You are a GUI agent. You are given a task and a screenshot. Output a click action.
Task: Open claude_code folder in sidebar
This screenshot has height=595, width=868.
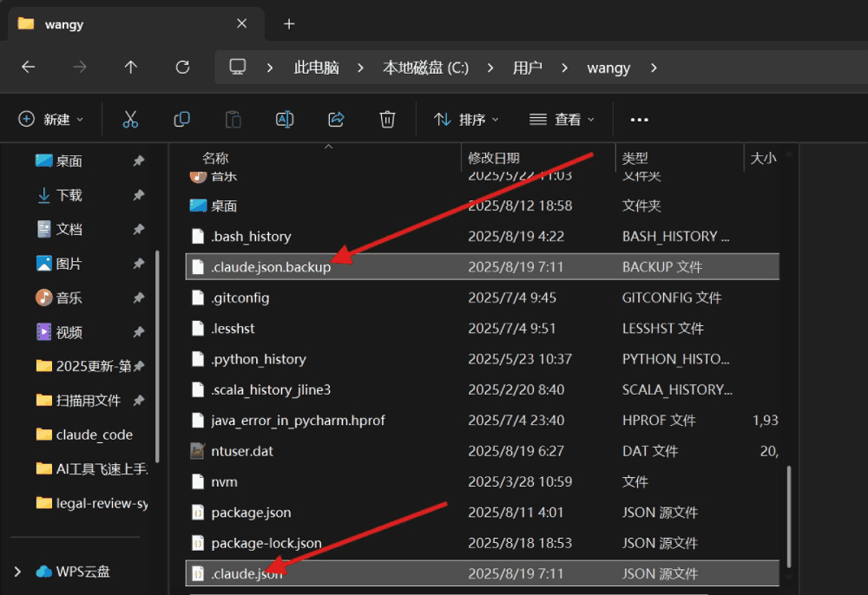click(94, 435)
